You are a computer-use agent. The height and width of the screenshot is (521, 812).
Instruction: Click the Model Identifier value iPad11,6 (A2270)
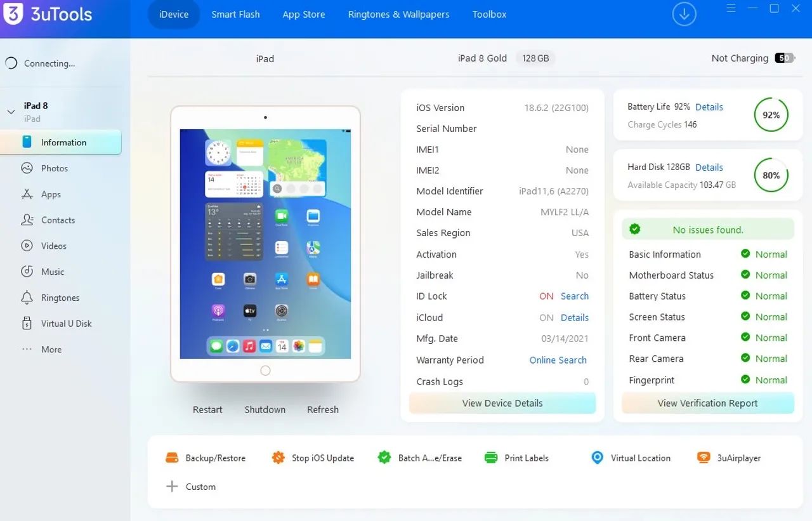coord(554,191)
